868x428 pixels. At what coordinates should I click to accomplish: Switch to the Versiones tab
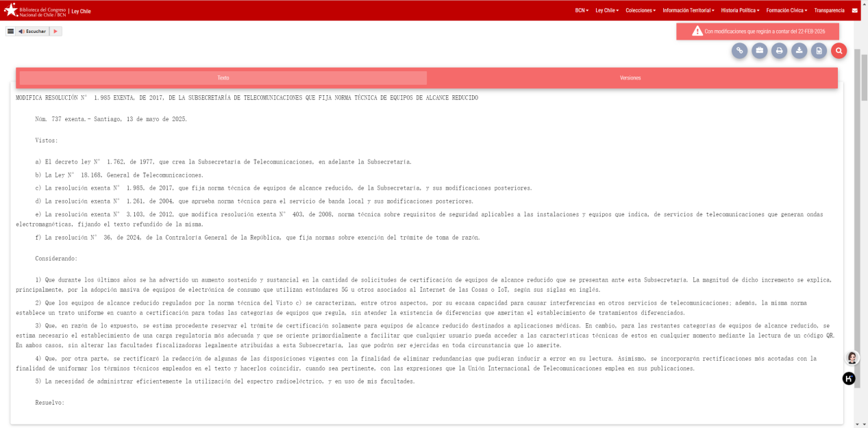[x=630, y=78]
